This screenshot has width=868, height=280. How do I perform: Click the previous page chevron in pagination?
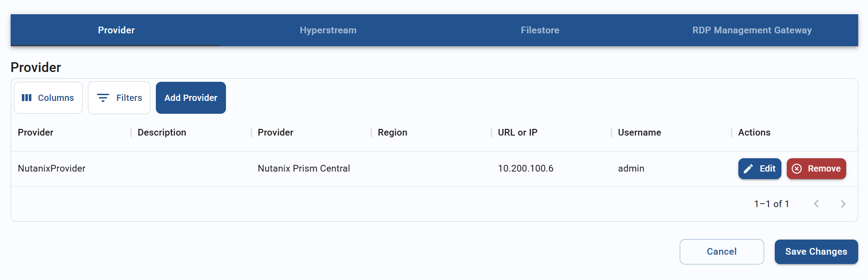pos(817,204)
